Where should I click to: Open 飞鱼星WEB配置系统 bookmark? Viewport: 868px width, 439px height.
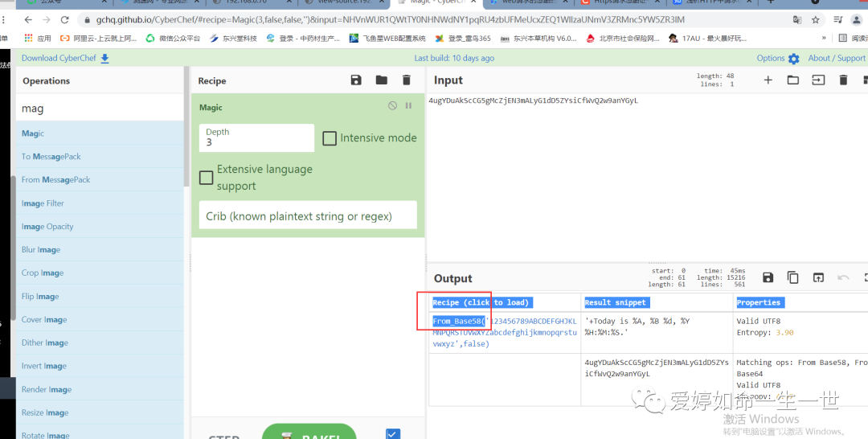[x=387, y=39]
